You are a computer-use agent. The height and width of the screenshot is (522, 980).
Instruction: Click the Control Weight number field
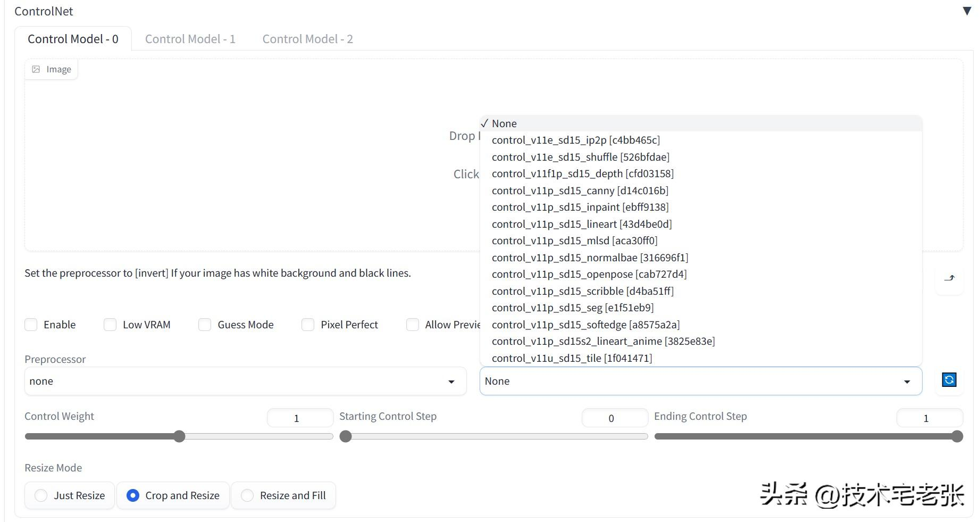(x=300, y=418)
